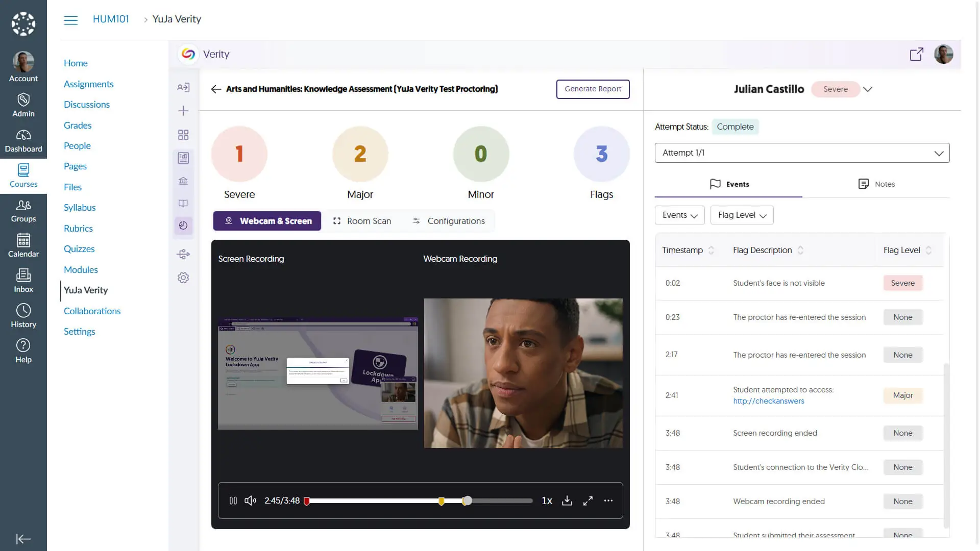Open the Calendar
This screenshot has height=551, width=980.
23,246
